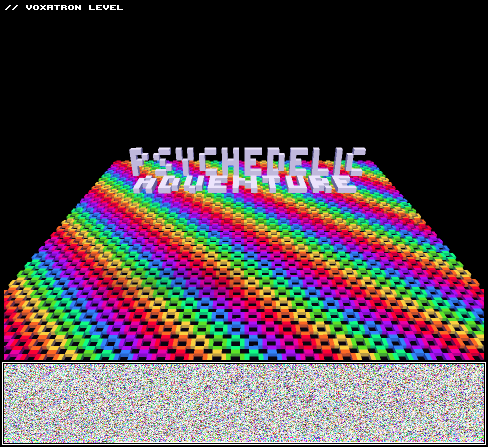Click the first letter P of PSYCHEDELIC
This screenshot has height=447, width=488.
pos(139,162)
